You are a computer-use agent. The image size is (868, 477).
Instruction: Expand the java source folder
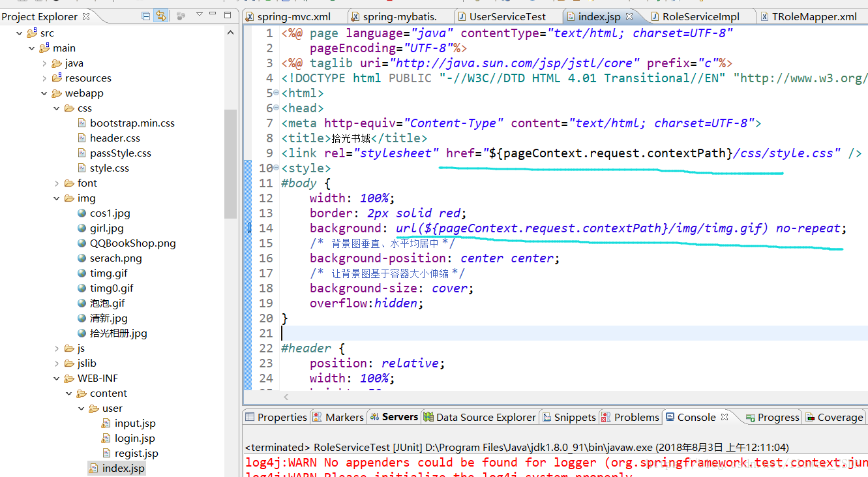(44, 63)
